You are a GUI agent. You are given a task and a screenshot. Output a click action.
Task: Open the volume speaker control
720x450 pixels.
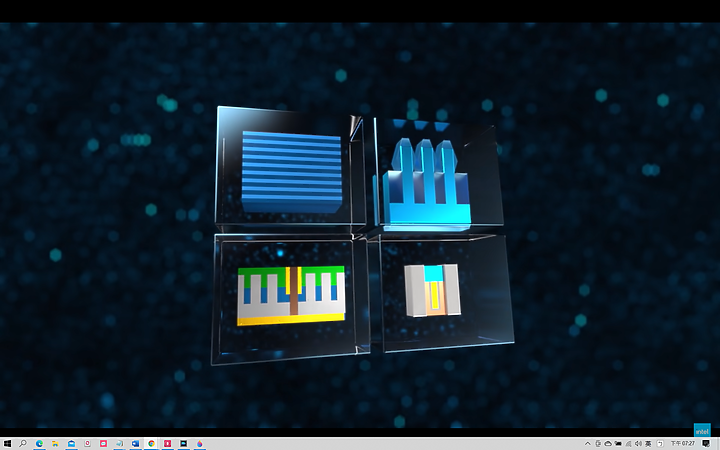tap(638, 444)
